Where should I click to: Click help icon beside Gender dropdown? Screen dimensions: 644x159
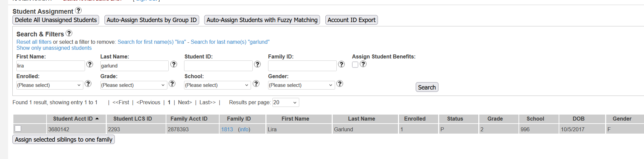coord(340,84)
